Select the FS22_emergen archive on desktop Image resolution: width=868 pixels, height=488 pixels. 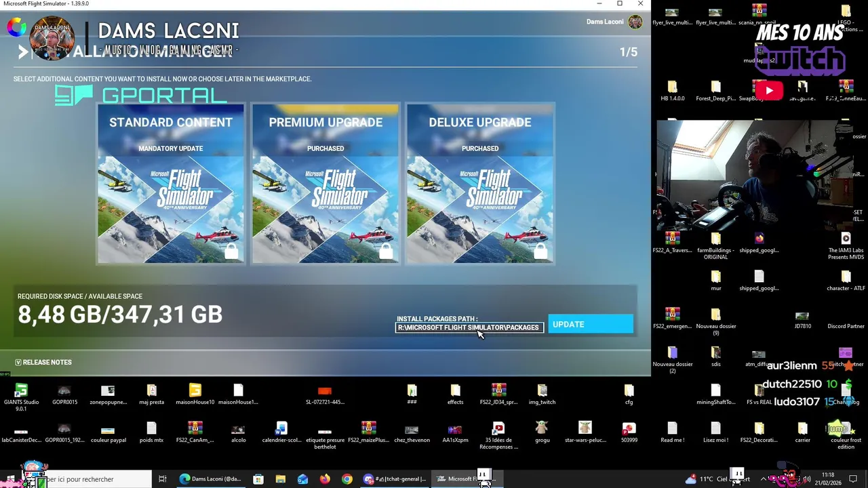pos(672,318)
